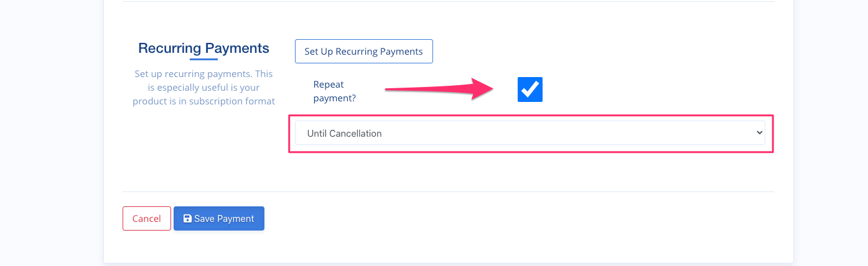Click Set Up Recurring Payments button
Viewport: 868px width, 266px height.
364,52
